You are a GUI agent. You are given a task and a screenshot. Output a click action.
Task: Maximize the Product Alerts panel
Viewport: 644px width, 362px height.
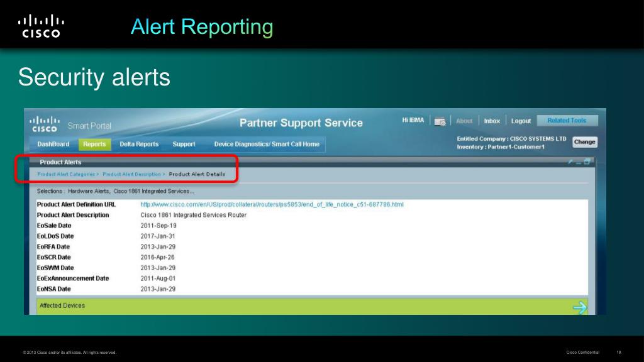[x=587, y=162]
